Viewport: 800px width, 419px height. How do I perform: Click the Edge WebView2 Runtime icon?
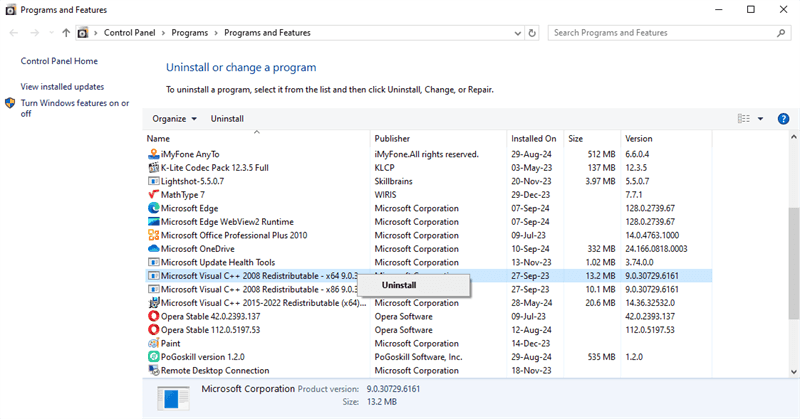pos(153,221)
